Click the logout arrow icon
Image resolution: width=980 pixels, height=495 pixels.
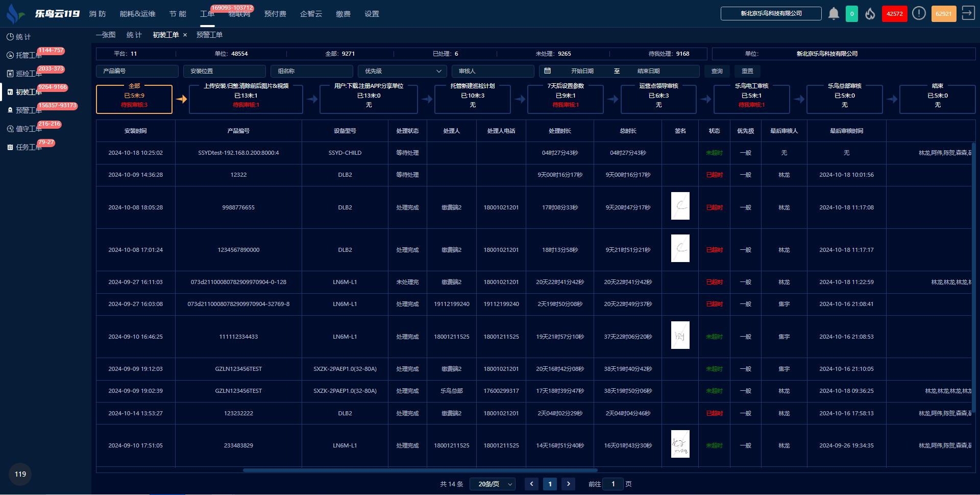click(968, 13)
